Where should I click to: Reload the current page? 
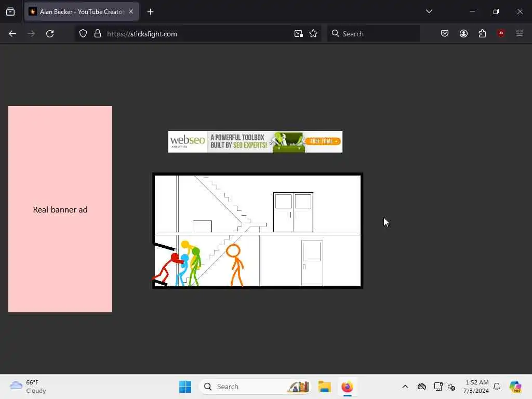coord(50,34)
